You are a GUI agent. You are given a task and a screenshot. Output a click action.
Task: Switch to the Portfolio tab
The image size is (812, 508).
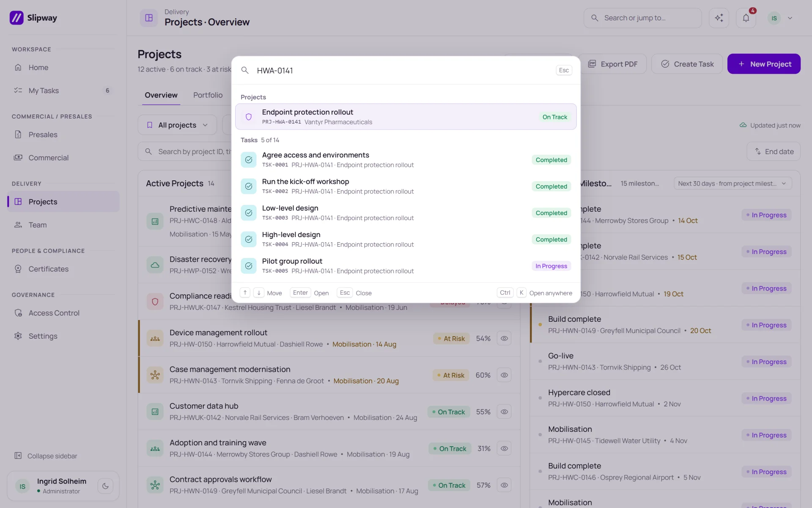pyautogui.click(x=208, y=95)
